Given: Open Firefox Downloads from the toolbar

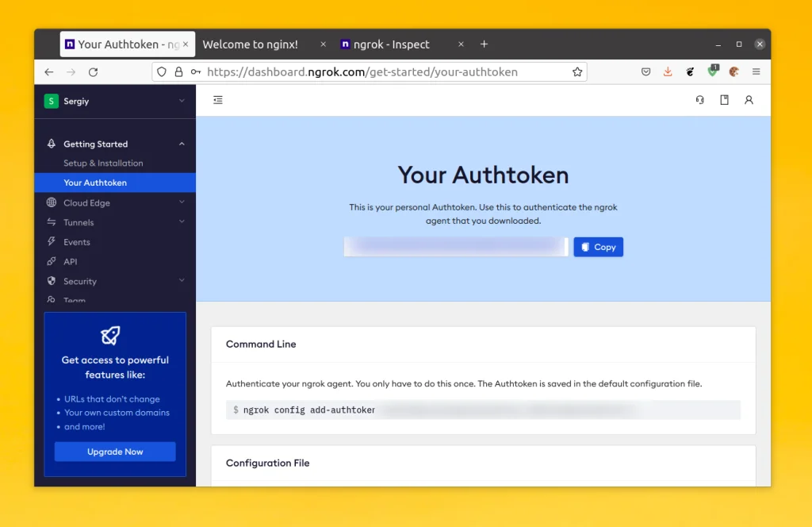Looking at the screenshot, I should (667, 71).
